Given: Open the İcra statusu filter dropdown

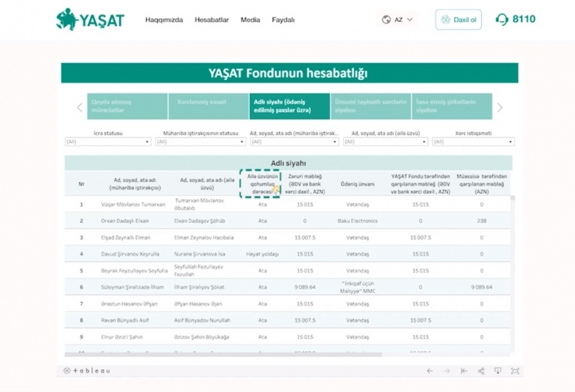Looking at the screenshot, I should pos(108,142).
